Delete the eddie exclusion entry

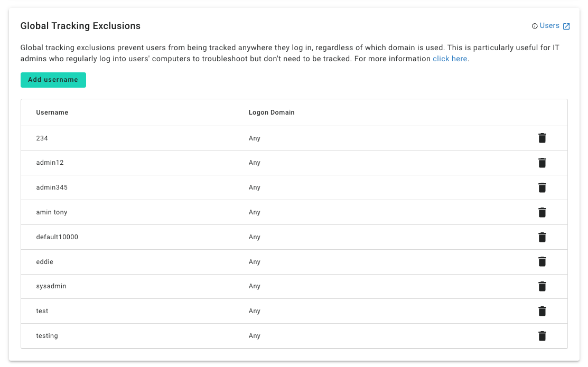542,261
